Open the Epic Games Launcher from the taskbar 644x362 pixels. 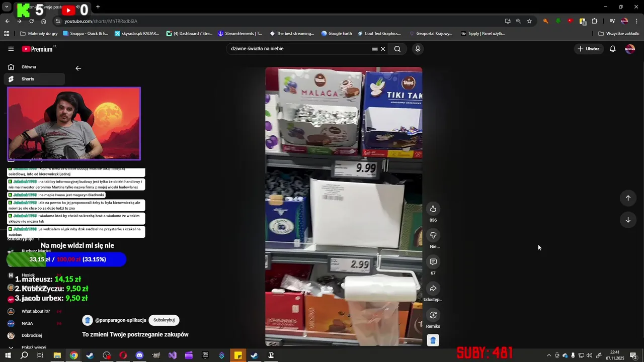click(x=205, y=355)
